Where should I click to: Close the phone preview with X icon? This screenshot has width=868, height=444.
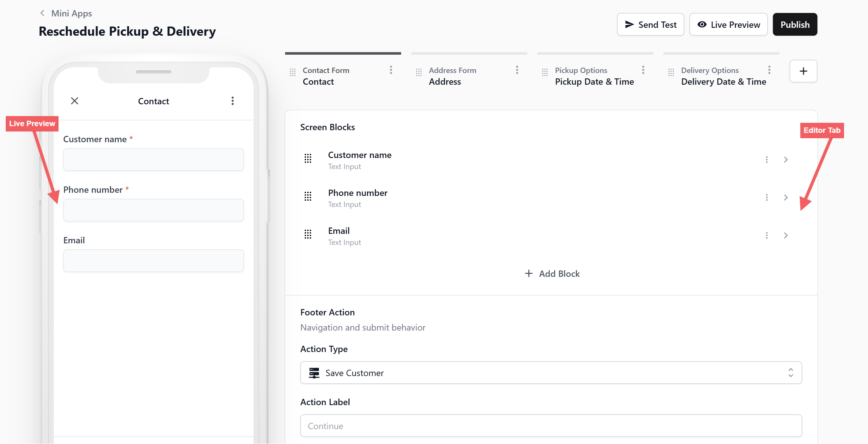coord(75,101)
